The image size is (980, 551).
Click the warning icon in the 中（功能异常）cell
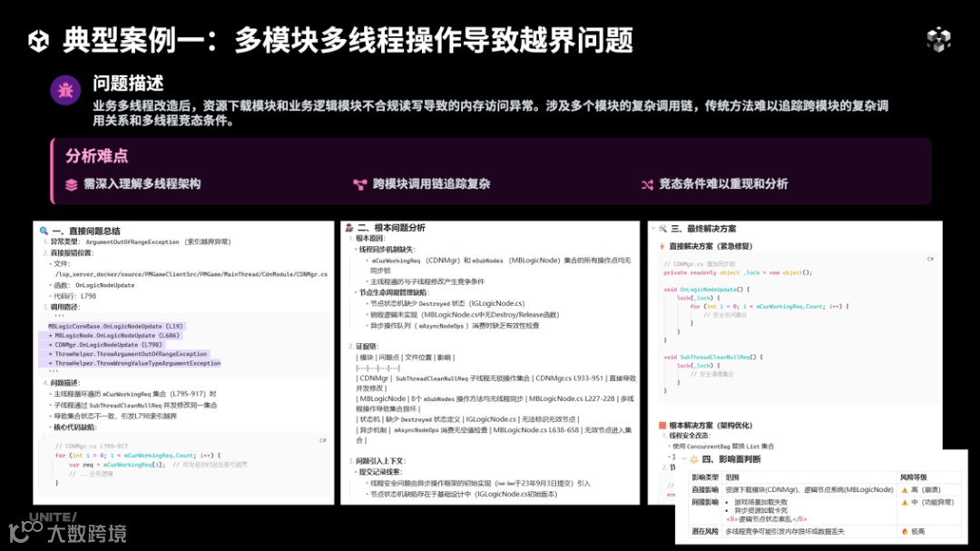coord(905,502)
